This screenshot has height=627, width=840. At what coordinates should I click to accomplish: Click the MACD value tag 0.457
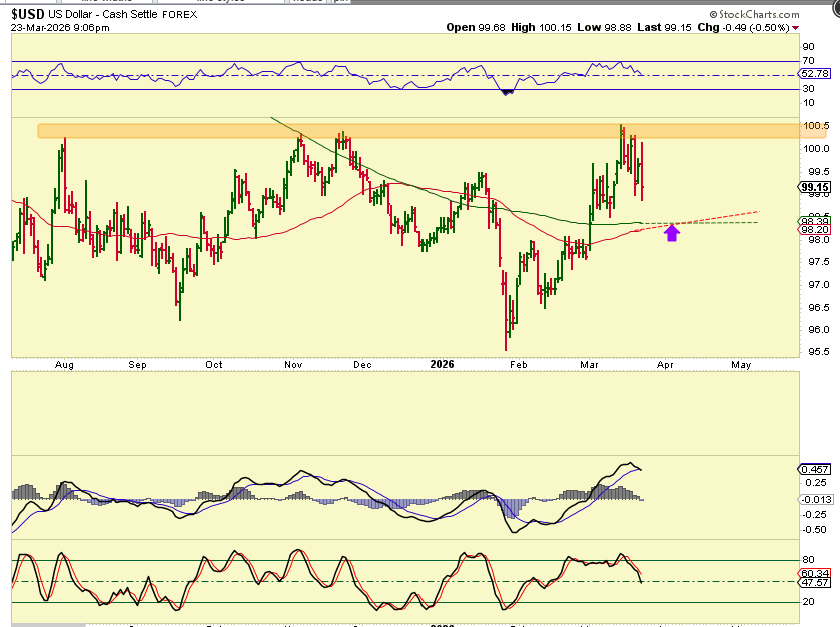(x=814, y=469)
